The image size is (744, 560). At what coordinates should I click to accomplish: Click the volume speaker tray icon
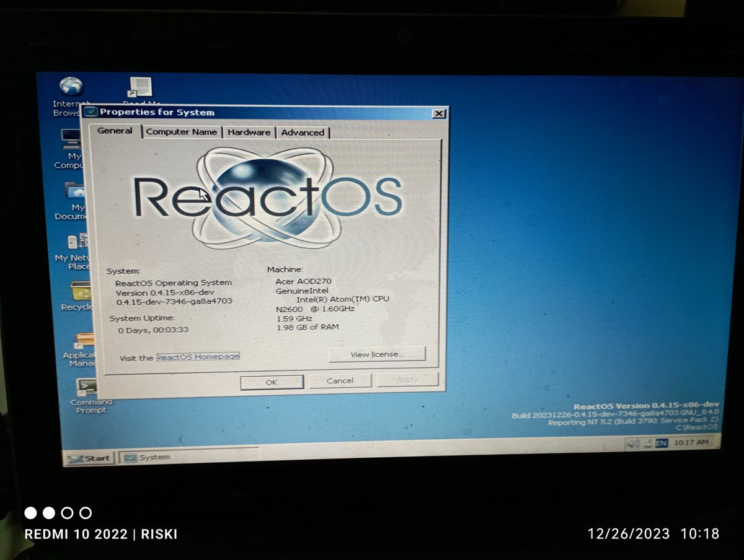632,444
